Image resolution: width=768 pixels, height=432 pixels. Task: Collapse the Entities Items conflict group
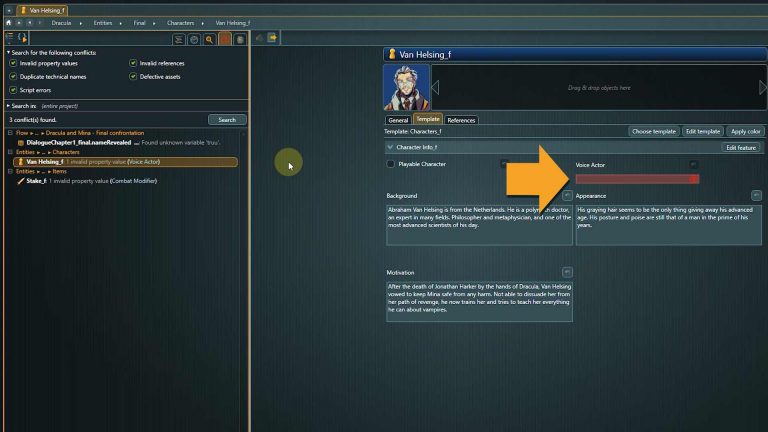coord(10,171)
